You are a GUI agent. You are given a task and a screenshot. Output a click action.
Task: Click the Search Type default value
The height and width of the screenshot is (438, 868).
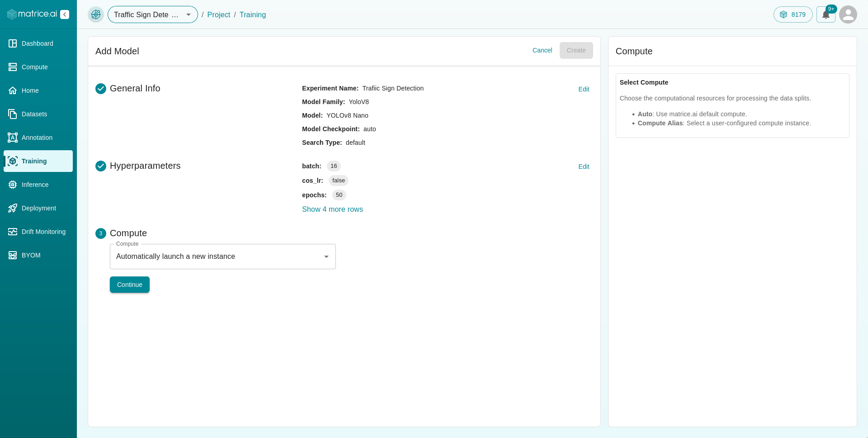(x=355, y=143)
